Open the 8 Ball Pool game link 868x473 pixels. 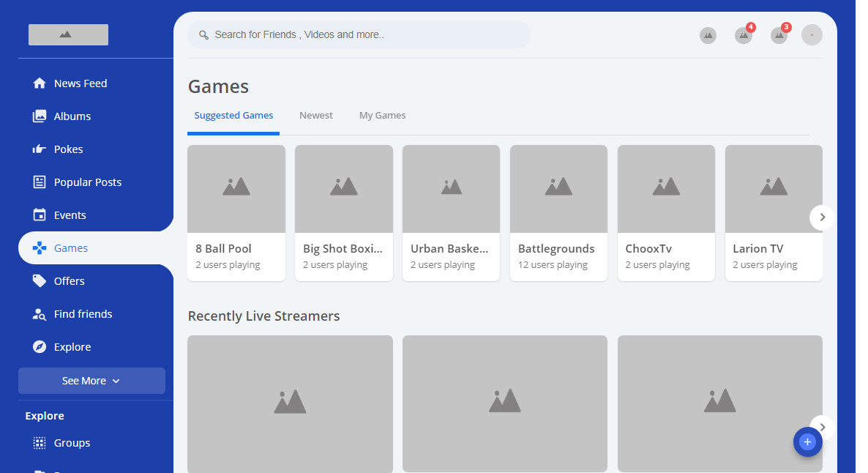[223, 249]
